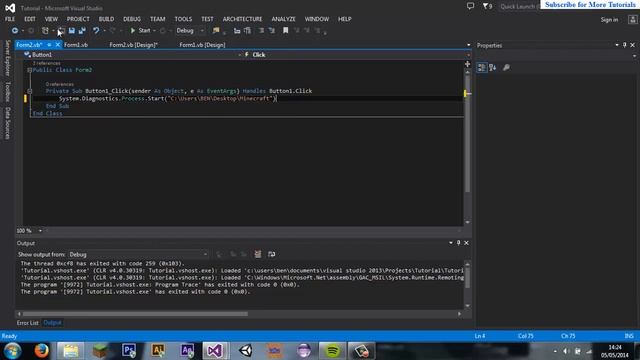
Task: Open the VIEW menu
Action: [x=51, y=19]
